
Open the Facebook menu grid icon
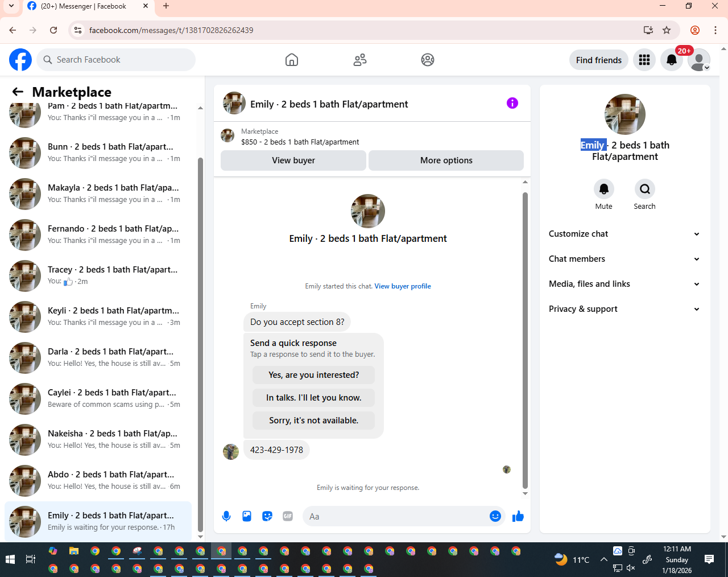click(x=644, y=60)
